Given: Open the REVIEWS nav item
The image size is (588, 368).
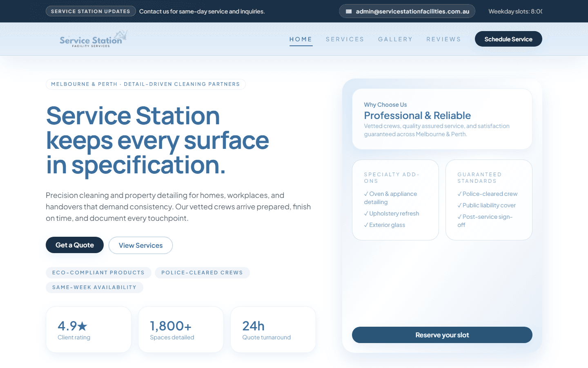Looking at the screenshot, I should 444,39.
